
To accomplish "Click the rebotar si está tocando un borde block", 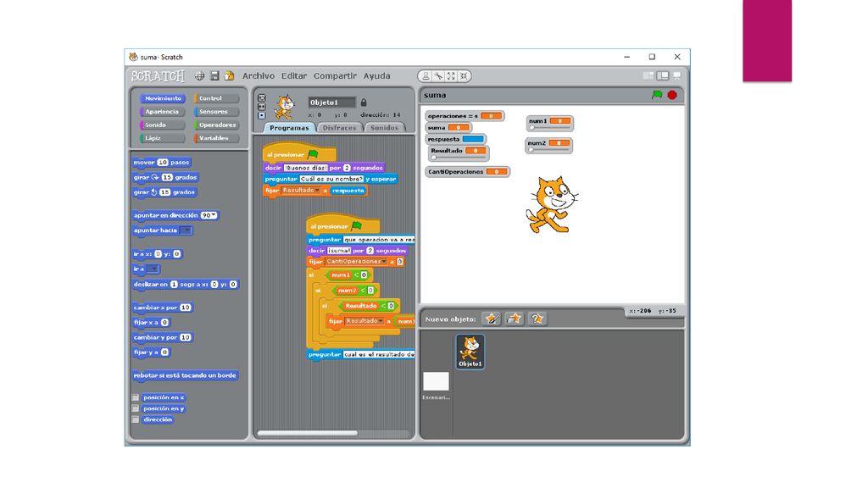I will click(185, 375).
